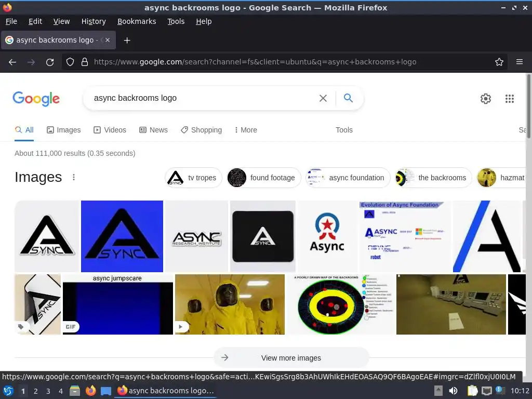Open a new tab with plus button
The width and height of the screenshot is (532, 399).
click(x=127, y=41)
